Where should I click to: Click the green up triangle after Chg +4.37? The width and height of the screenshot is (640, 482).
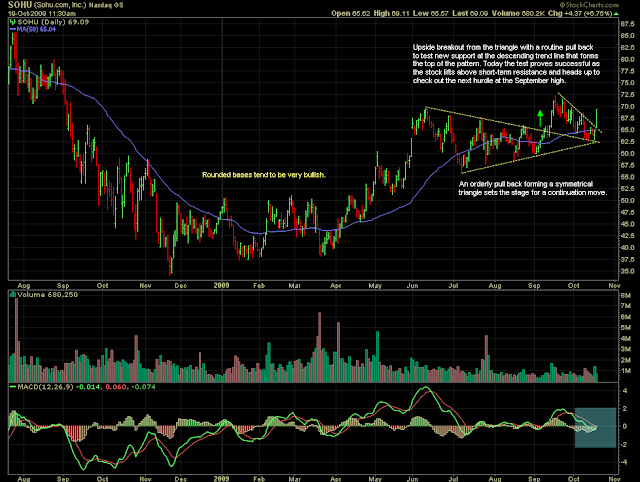pos(616,13)
